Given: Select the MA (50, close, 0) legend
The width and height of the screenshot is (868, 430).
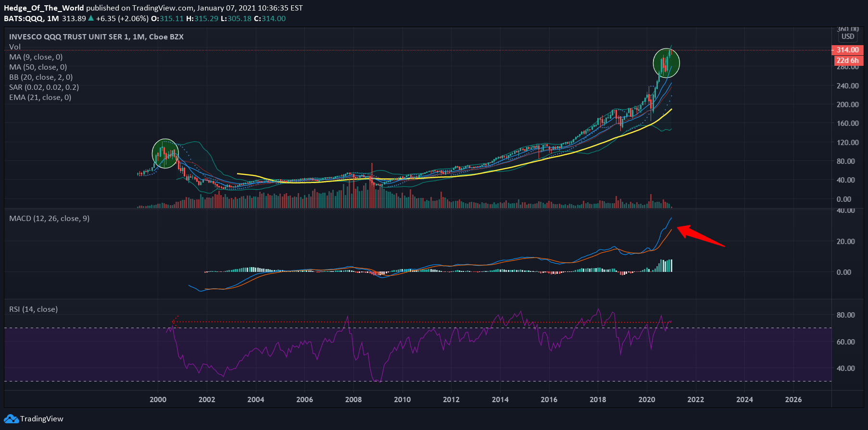Looking at the screenshot, I should click(x=38, y=67).
